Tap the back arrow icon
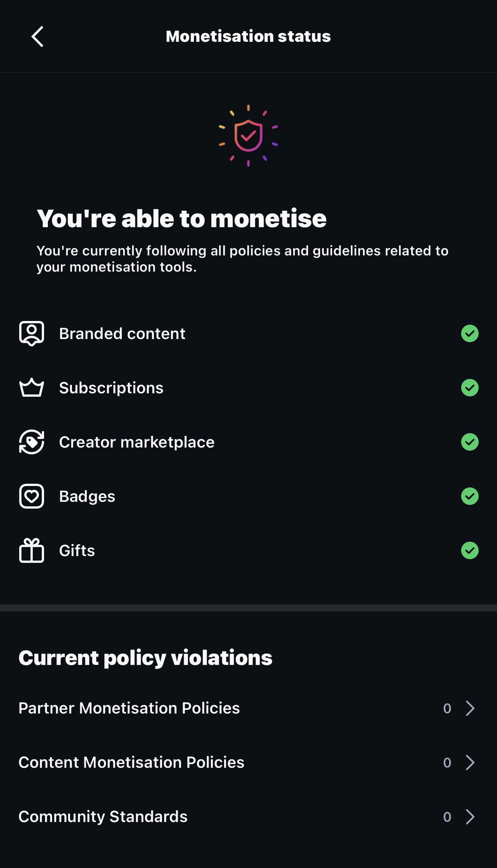Screen dimensions: 497x868 tap(37, 37)
